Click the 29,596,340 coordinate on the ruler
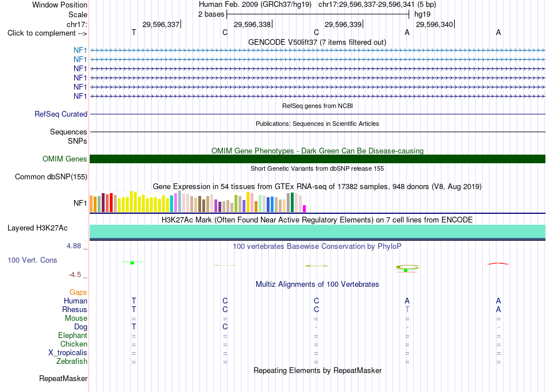 435,24
